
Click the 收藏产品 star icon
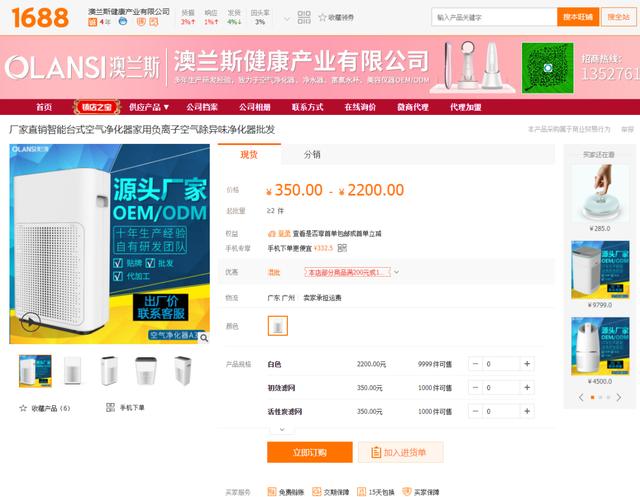[23, 408]
